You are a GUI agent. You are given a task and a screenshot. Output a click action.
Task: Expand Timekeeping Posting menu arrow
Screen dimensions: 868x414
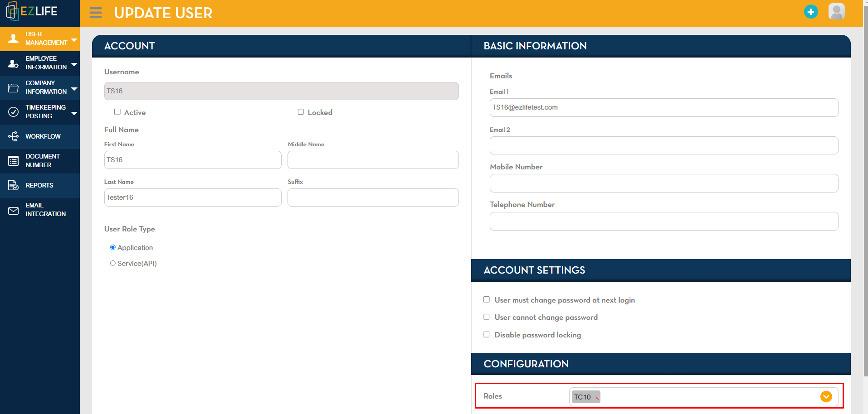[x=74, y=114]
